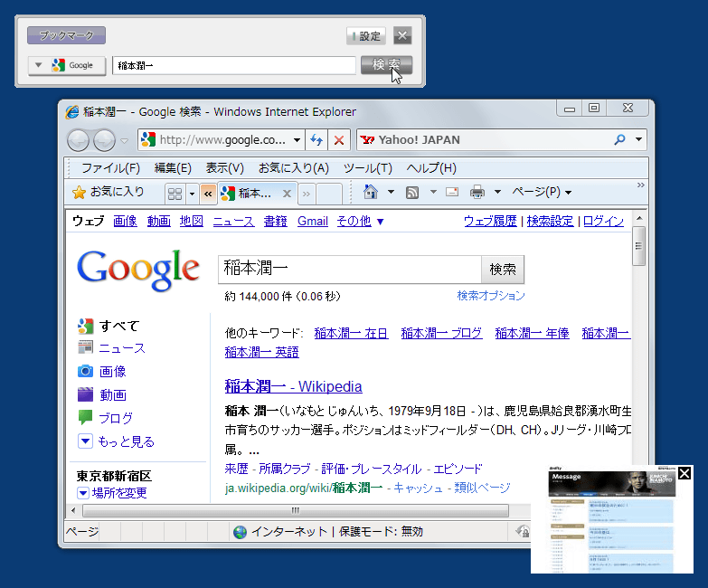
Task: Open the Google search engine dropdown
Action: point(67,65)
